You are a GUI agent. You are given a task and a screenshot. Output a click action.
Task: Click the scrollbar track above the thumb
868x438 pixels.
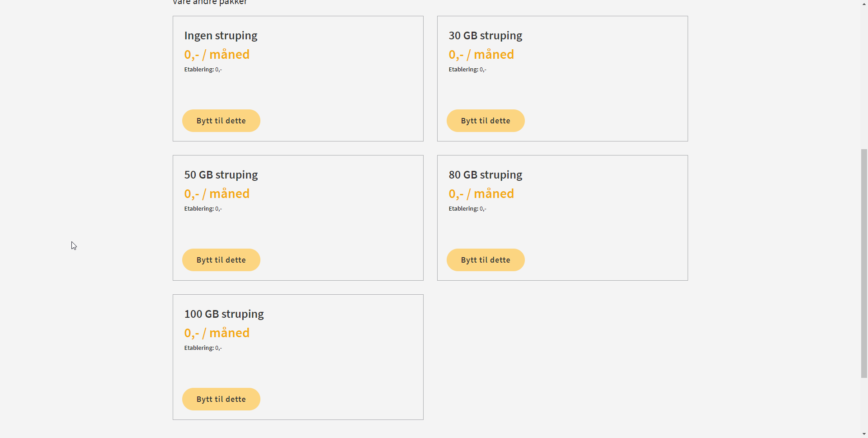click(864, 78)
